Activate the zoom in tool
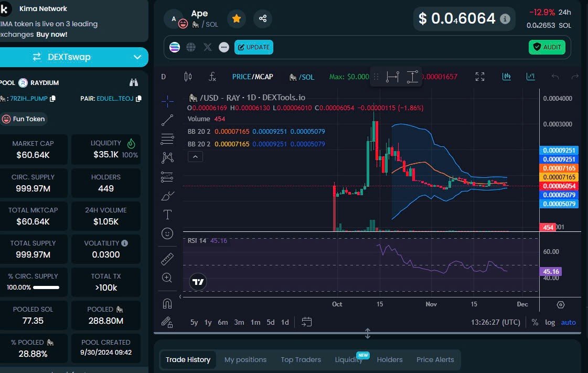 click(x=167, y=278)
